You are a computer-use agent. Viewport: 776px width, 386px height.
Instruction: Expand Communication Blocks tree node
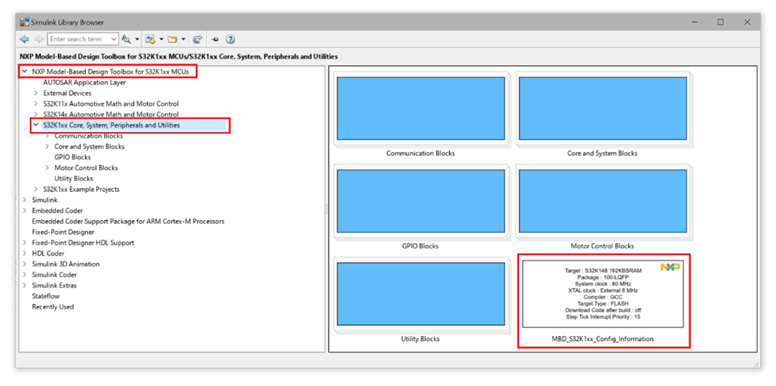[x=47, y=136]
